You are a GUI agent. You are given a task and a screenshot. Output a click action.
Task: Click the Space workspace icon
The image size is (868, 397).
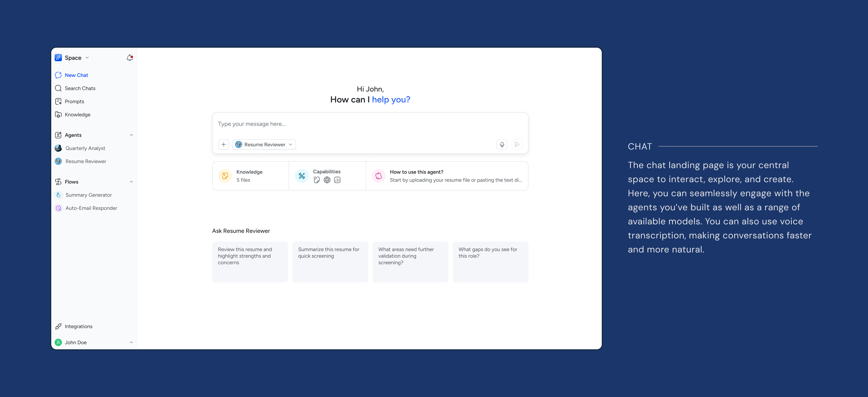click(x=58, y=58)
